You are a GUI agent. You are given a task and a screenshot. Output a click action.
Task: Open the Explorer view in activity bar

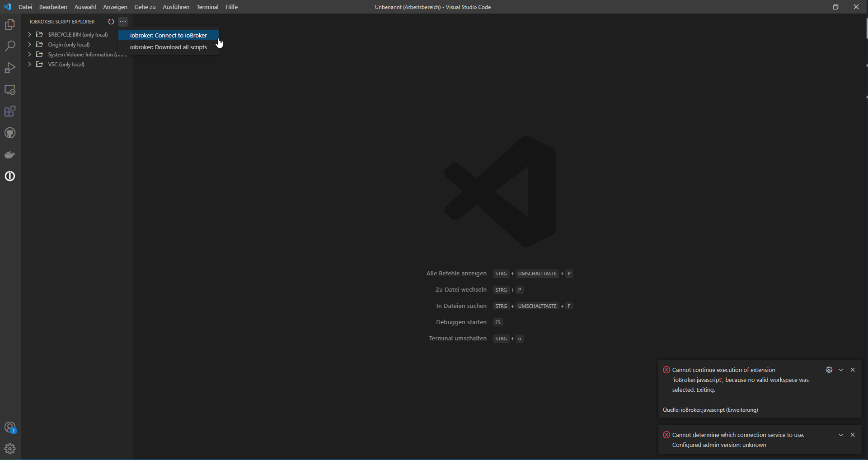[10, 24]
